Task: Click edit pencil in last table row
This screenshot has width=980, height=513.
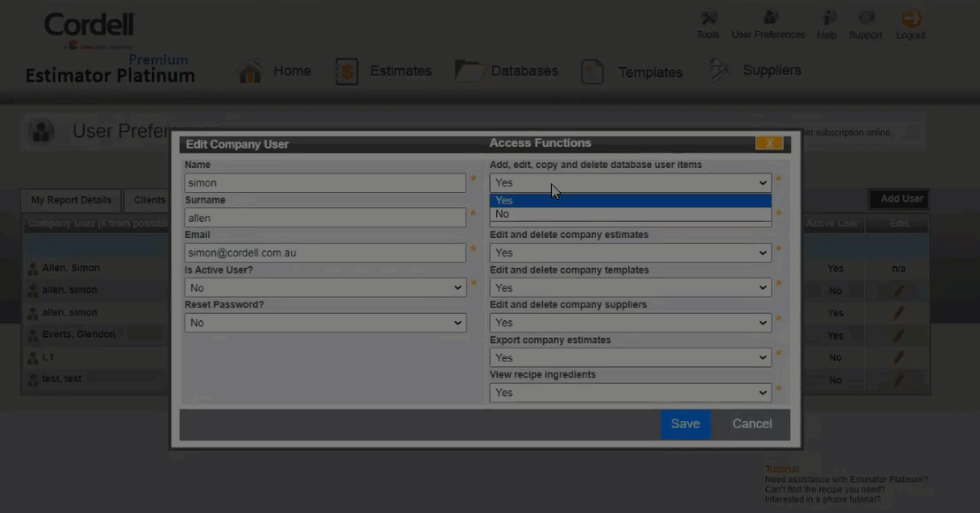Action: (899, 380)
